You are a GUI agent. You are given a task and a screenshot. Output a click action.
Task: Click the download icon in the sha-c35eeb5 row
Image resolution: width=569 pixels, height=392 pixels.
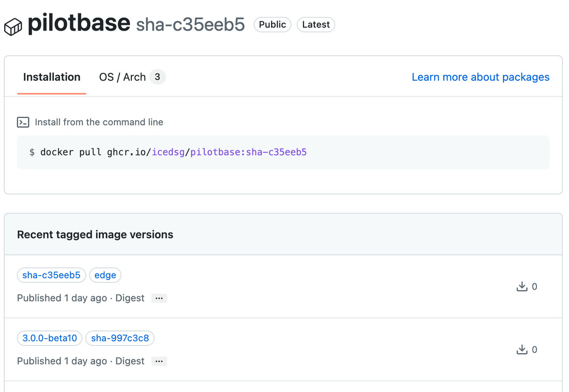522,287
